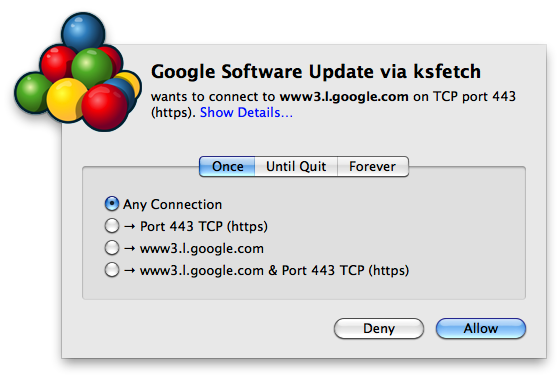Click the bold www3.l.google.com hostname in the message
This screenshot has height=378, width=560.
tap(344, 97)
